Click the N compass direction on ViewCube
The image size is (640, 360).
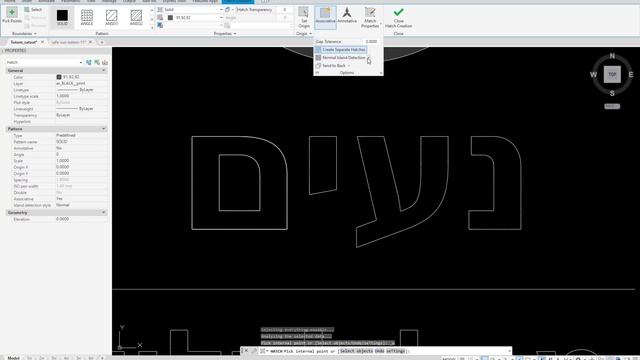point(612,56)
